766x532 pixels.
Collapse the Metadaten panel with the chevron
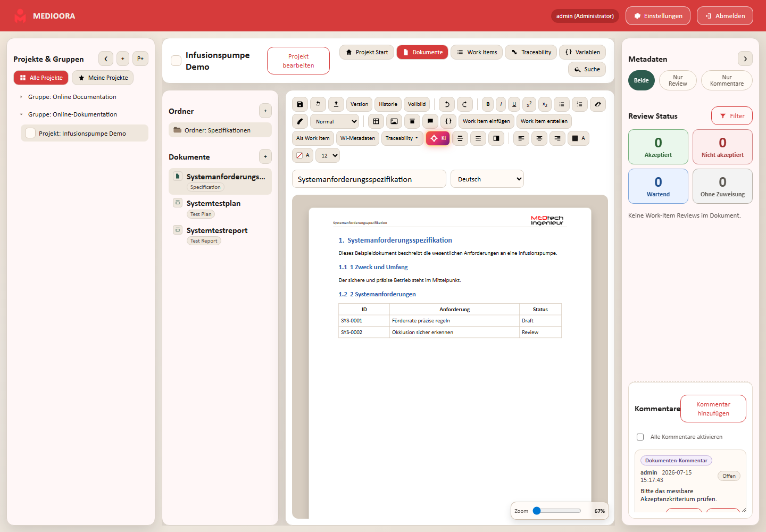pyautogui.click(x=745, y=59)
